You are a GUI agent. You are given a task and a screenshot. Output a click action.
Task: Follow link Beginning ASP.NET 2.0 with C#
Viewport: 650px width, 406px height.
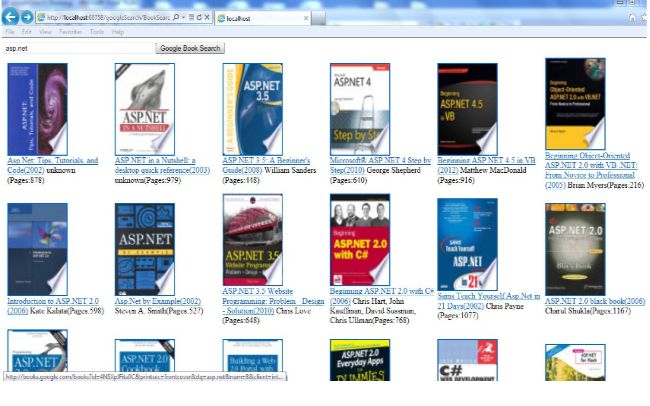click(381, 296)
